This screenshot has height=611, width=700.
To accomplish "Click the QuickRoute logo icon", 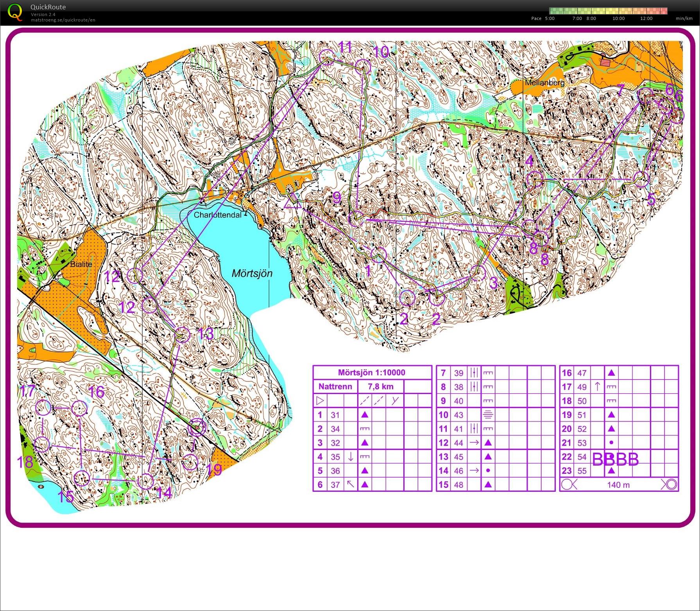I will tap(15, 12).
